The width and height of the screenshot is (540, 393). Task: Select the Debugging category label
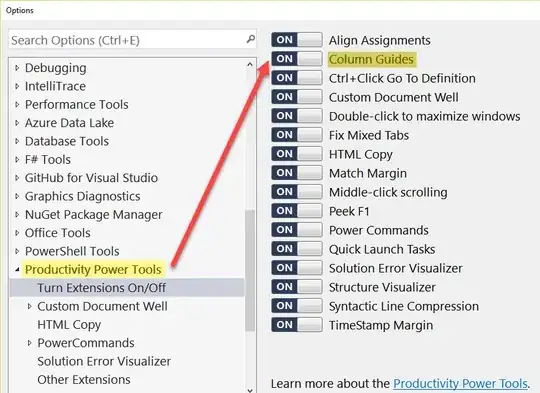tap(55, 68)
